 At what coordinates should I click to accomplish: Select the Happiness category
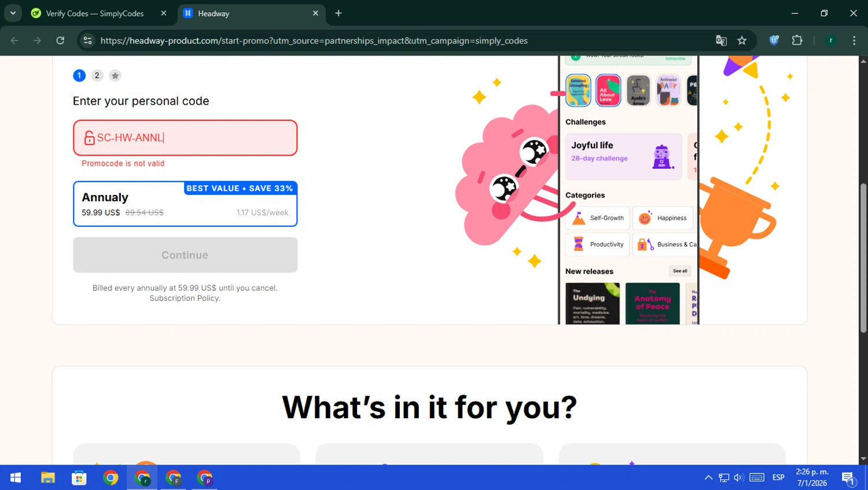[663, 218]
